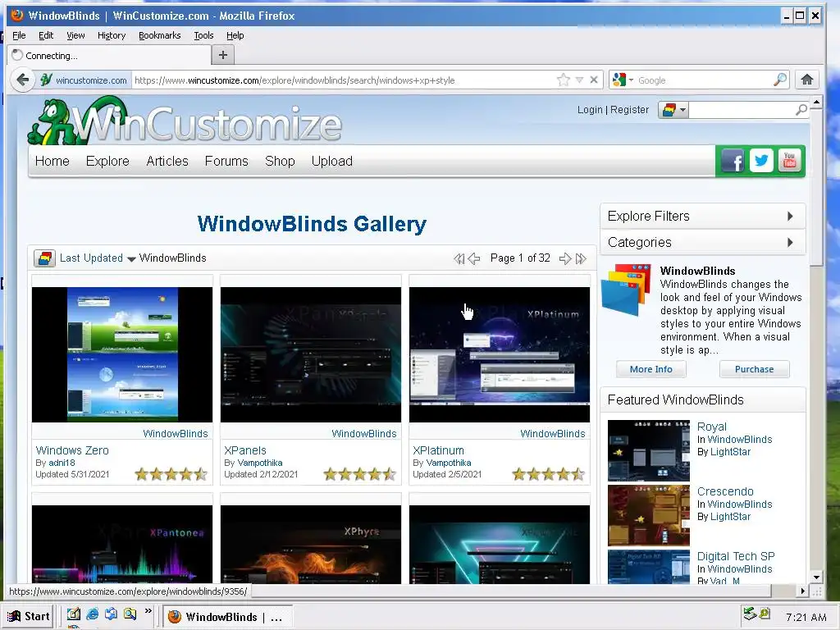Screen dimensions: 840x630
Task: Open the Shop nav link
Action: point(280,162)
